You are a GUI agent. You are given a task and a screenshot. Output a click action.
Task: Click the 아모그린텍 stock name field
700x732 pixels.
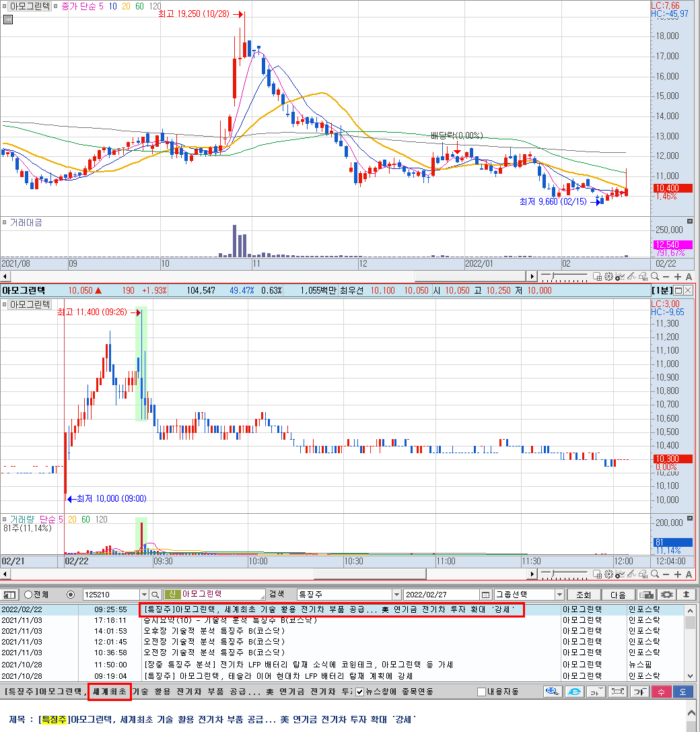[215, 594]
